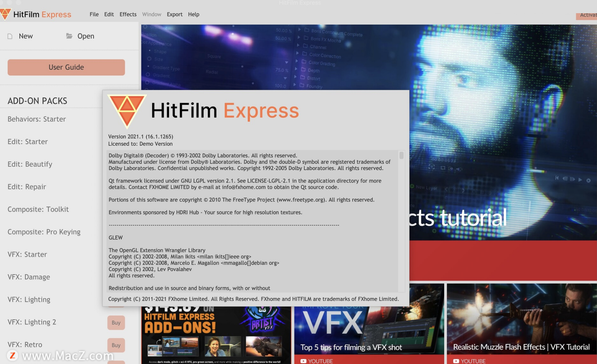Click the User Guide button
This screenshot has width=597, height=364.
[66, 67]
